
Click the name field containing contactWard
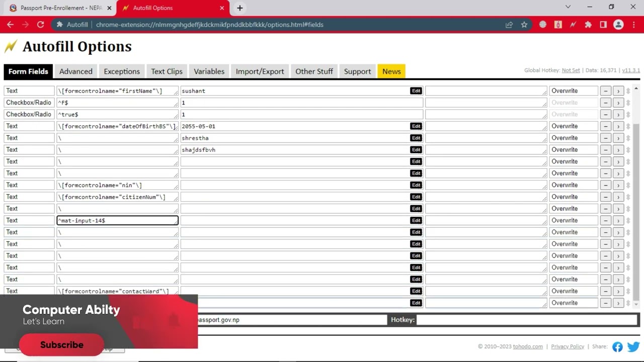pos(118,291)
